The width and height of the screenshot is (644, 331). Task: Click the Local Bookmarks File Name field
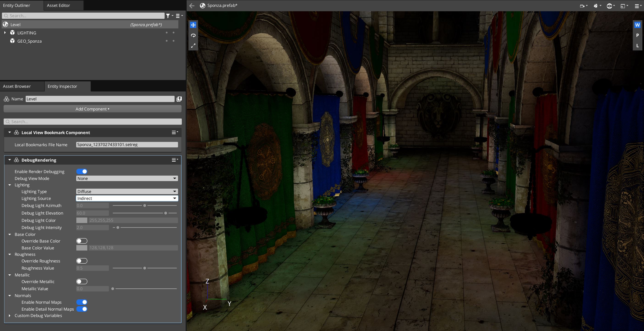pyautogui.click(x=127, y=145)
